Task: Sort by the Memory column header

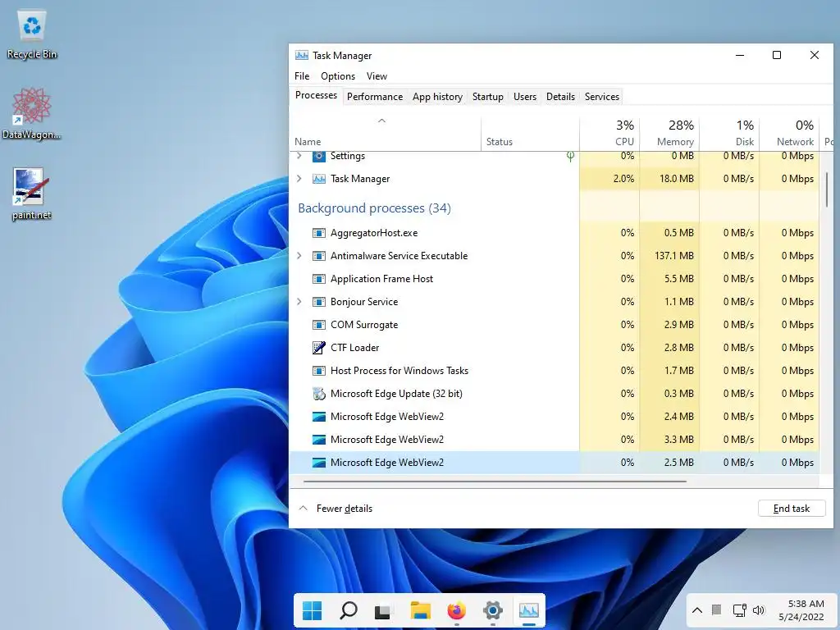Action: [x=669, y=134]
